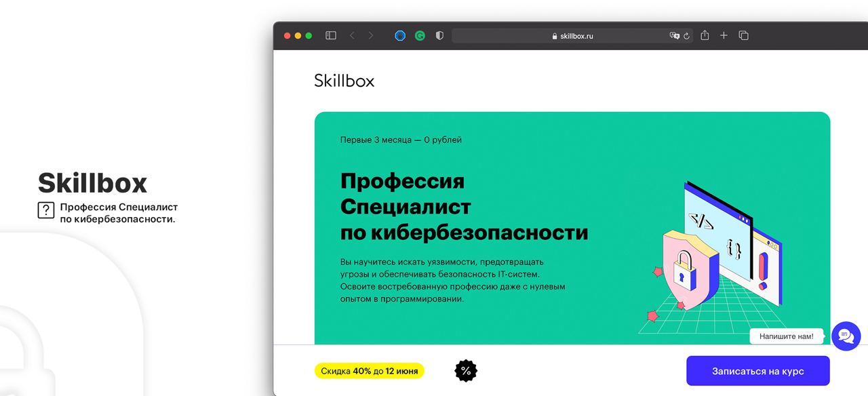Viewport: 868px width, 396px height.
Task: Click the translate page icon
Action: click(x=675, y=36)
